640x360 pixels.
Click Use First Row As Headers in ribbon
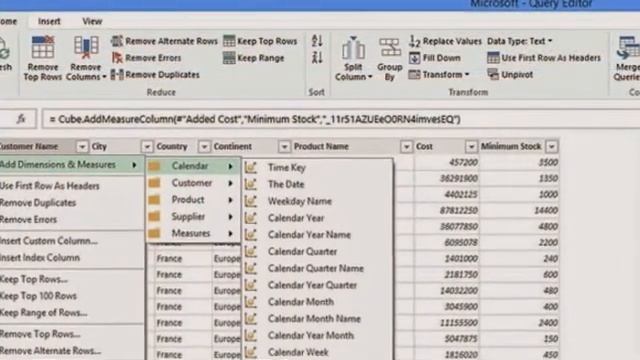pyautogui.click(x=544, y=58)
